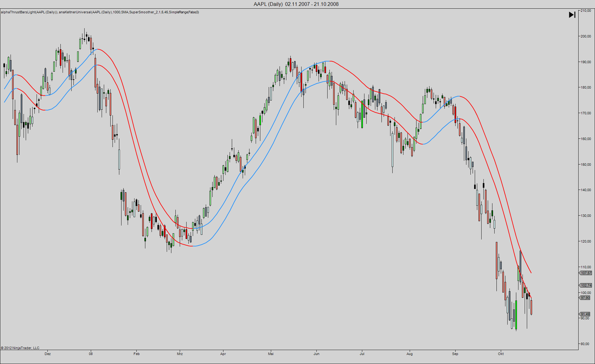Image resolution: width=595 pixels, height=364 pixels.
Task: Click the 140,00 price axis label
Action: [x=586, y=190]
